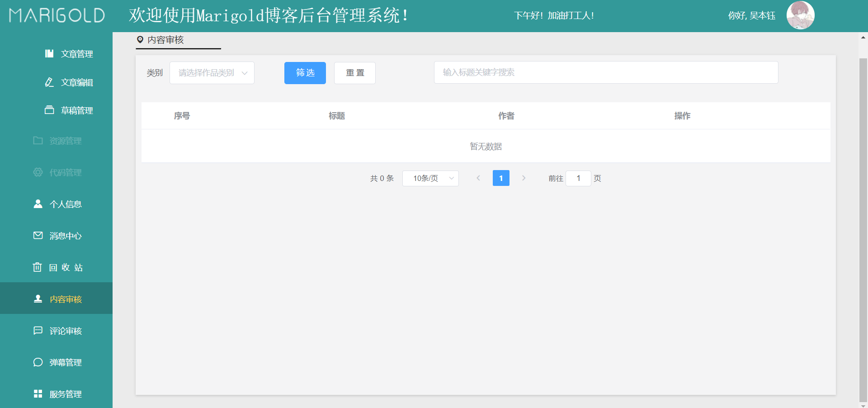This screenshot has height=408, width=868.
Task: Select page 1 in the pagination
Action: (501, 178)
